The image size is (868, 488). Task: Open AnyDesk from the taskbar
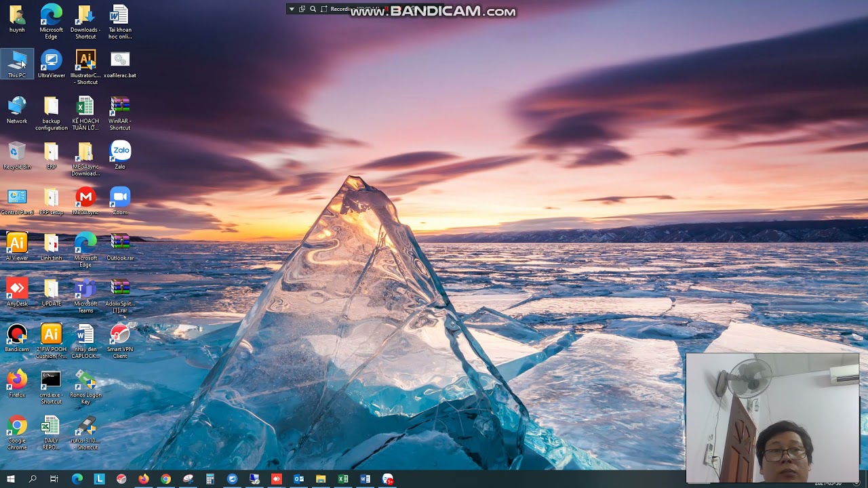coord(277,479)
